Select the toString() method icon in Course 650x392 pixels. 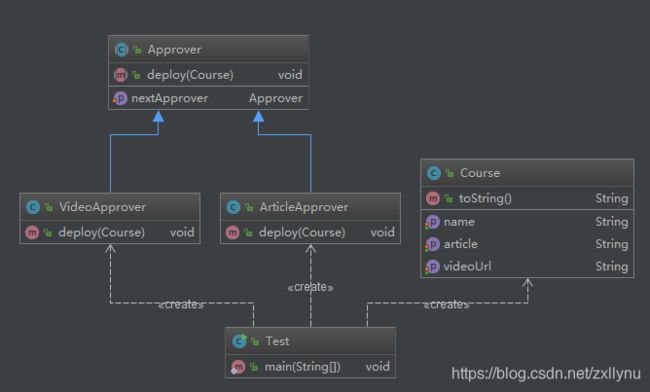[433, 198]
